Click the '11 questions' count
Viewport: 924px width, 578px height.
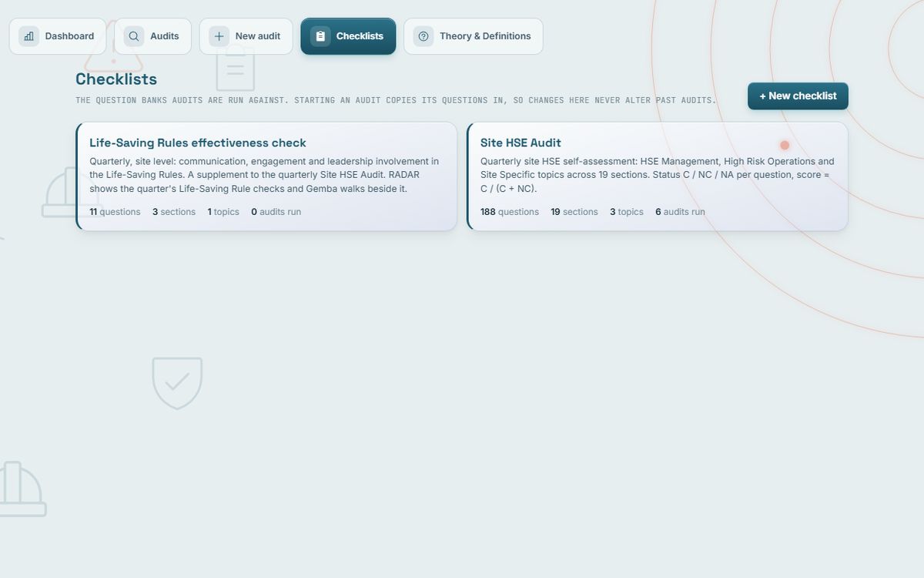point(115,212)
